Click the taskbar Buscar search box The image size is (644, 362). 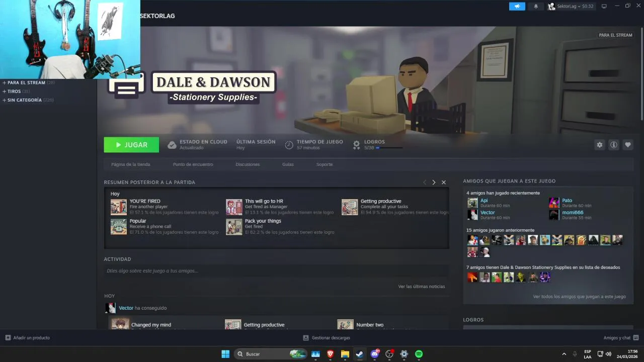(271, 354)
